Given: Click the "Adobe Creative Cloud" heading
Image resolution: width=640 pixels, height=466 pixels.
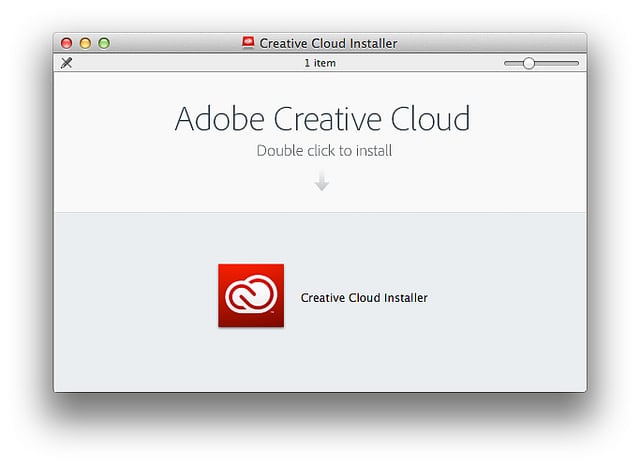Looking at the screenshot, I should pos(322,119).
